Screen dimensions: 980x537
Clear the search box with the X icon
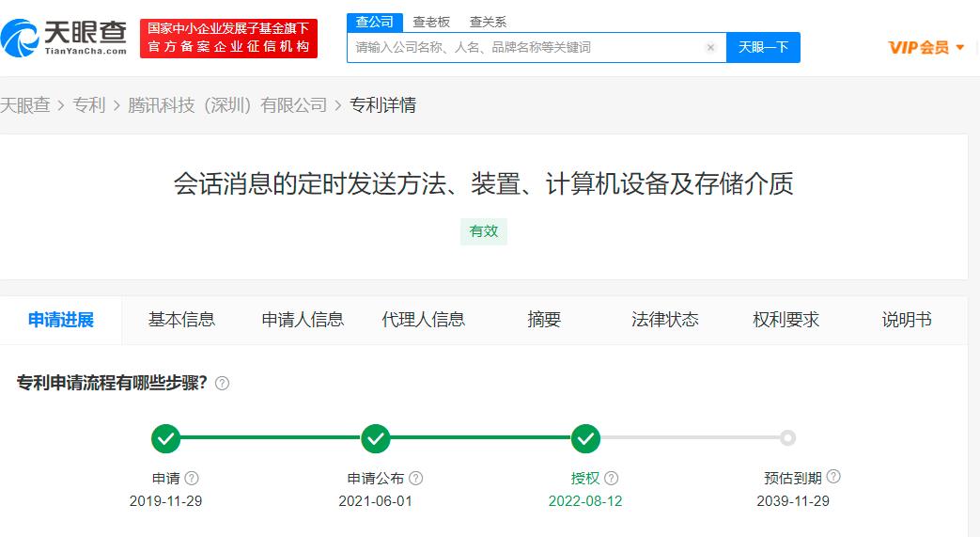coord(710,48)
